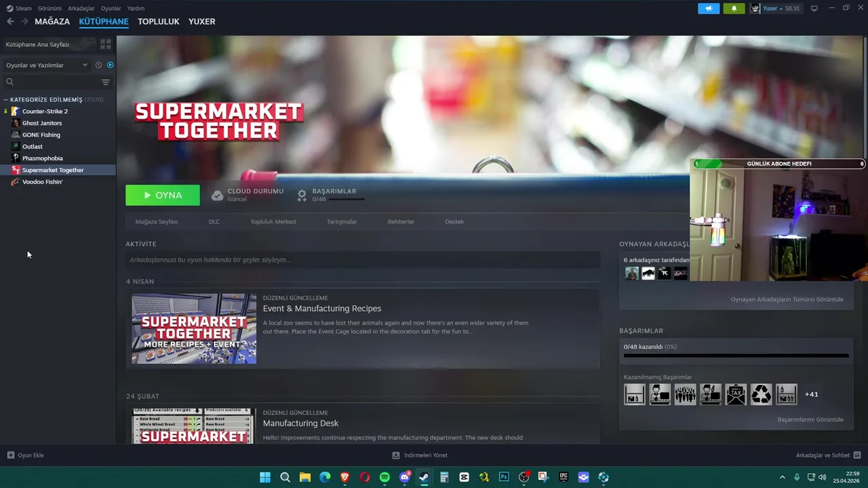Image resolution: width=868 pixels, height=488 pixels.
Task: Show hidden system tray icons chevron
Action: click(782, 477)
